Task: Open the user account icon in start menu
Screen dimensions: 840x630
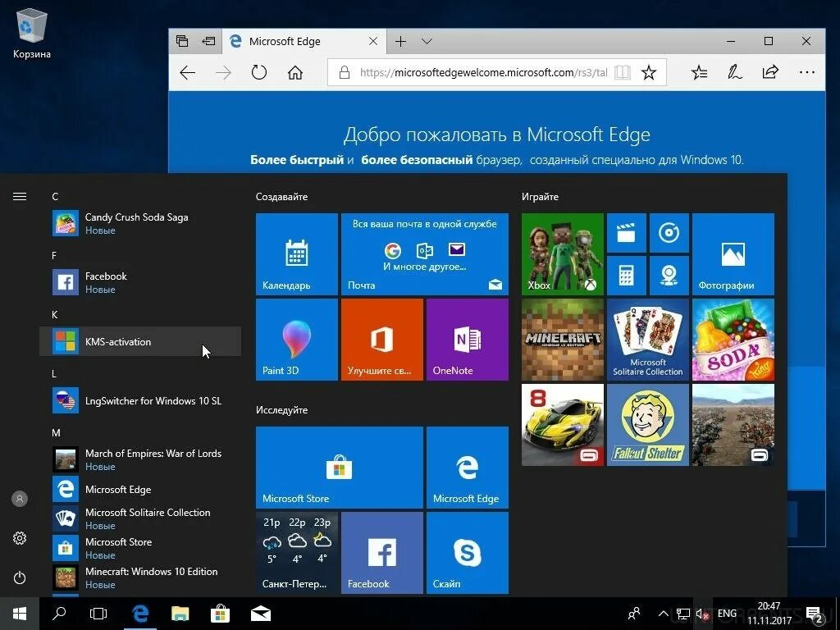Action: point(20,499)
